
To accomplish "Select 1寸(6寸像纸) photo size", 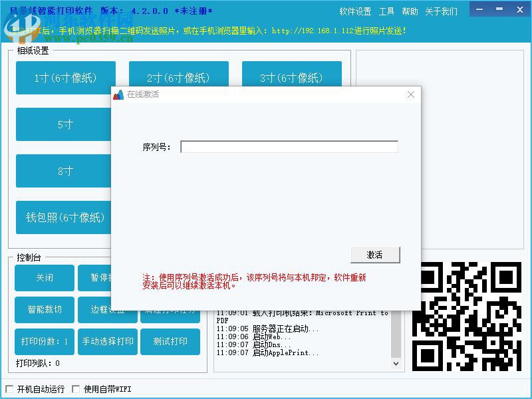I will [65, 77].
